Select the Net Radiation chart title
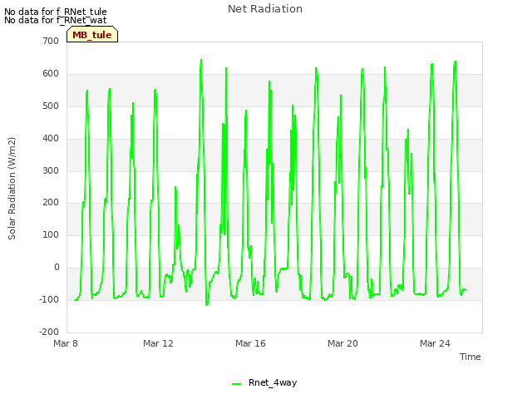 click(265, 9)
